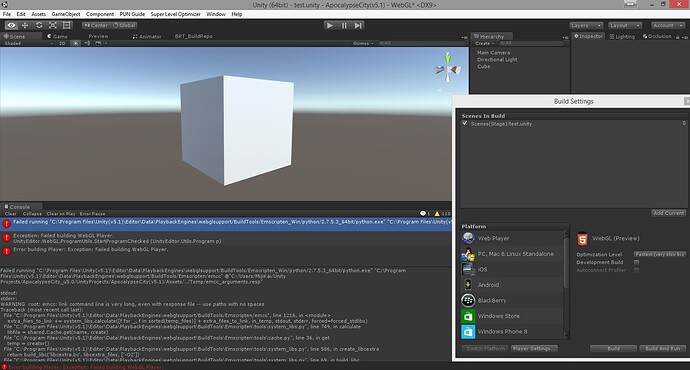Toggle scene audio speaker icon

(x=87, y=44)
